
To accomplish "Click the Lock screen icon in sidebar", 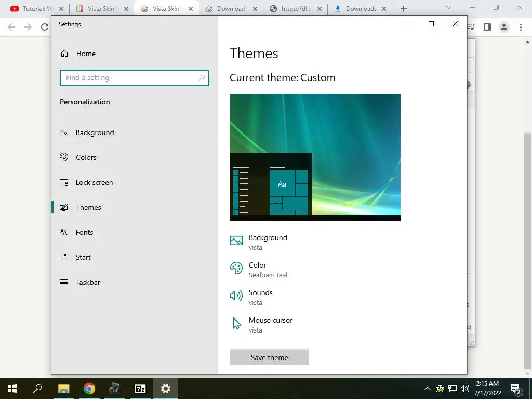I will (64, 182).
